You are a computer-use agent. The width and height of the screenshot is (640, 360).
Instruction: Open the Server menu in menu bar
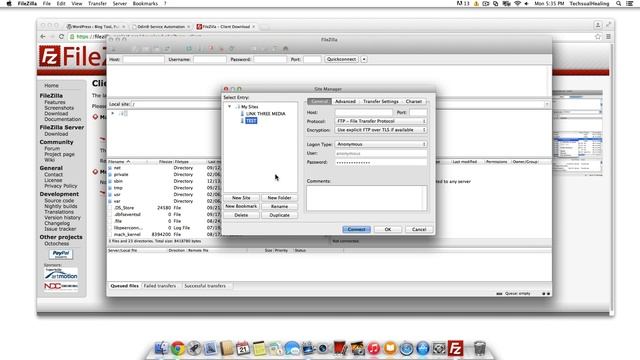coord(120,3)
